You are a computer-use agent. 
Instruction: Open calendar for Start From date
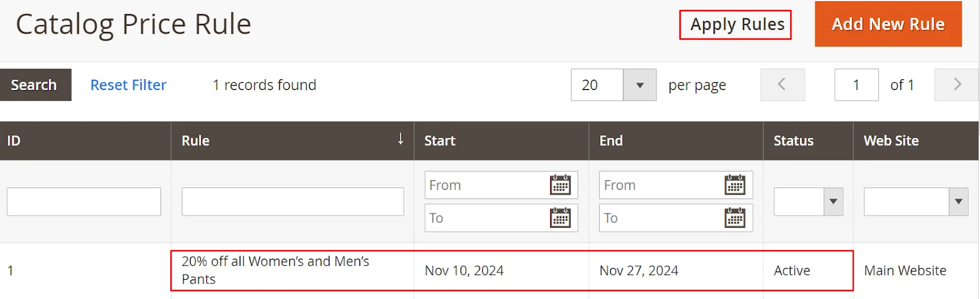(x=560, y=185)
